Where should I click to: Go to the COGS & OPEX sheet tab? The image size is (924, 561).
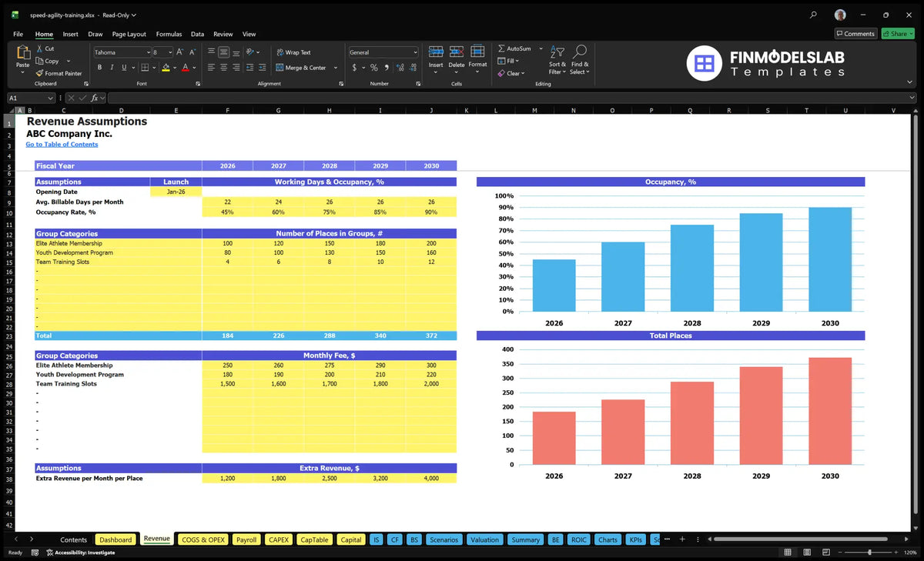click(203, 539)
